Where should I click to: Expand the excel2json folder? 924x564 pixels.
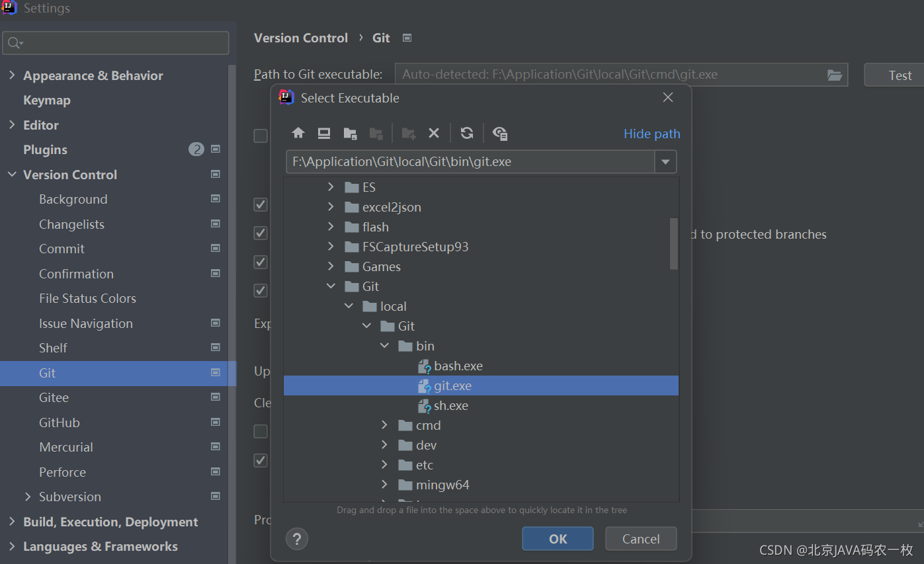coord(331,207)
